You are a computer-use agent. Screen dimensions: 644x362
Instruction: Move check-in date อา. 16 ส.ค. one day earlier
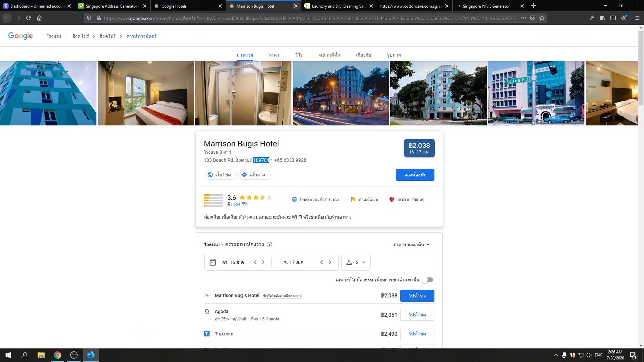(x=255, y=262)
